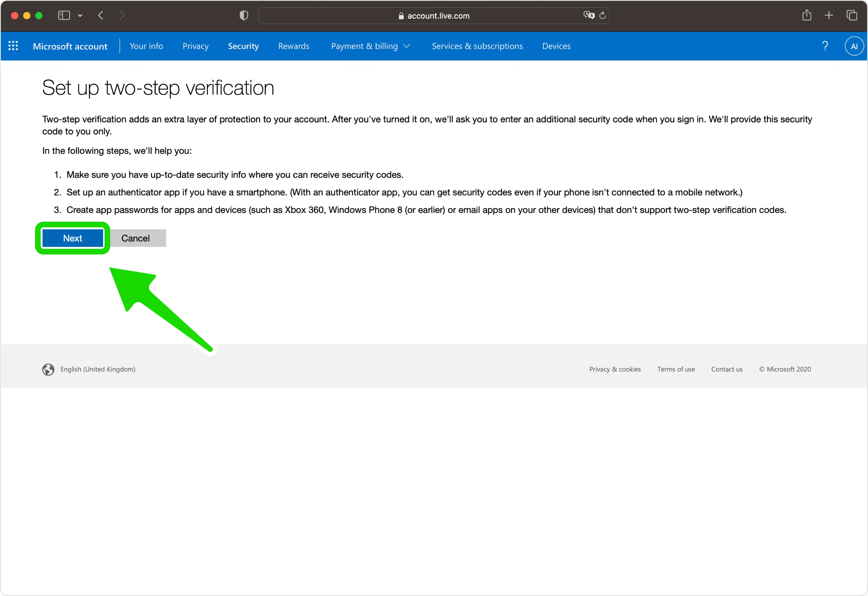The width and height of the screenshot is (868, 596).
Task: Click the Cancel button
Action: [x=135, y=238]
